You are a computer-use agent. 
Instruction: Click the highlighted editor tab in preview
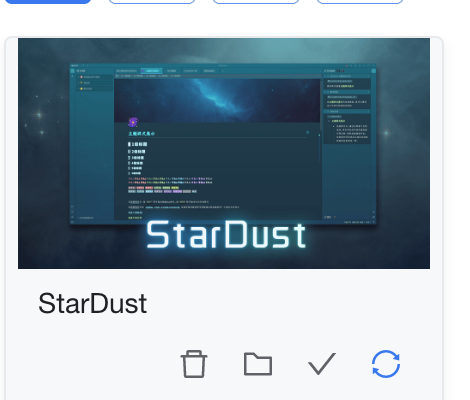(151, 71)
